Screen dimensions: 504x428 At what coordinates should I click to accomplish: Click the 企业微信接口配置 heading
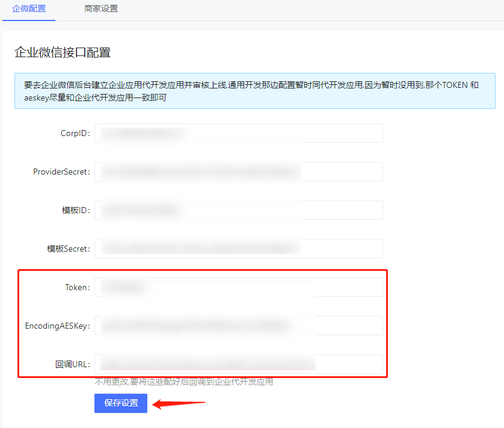63,52
